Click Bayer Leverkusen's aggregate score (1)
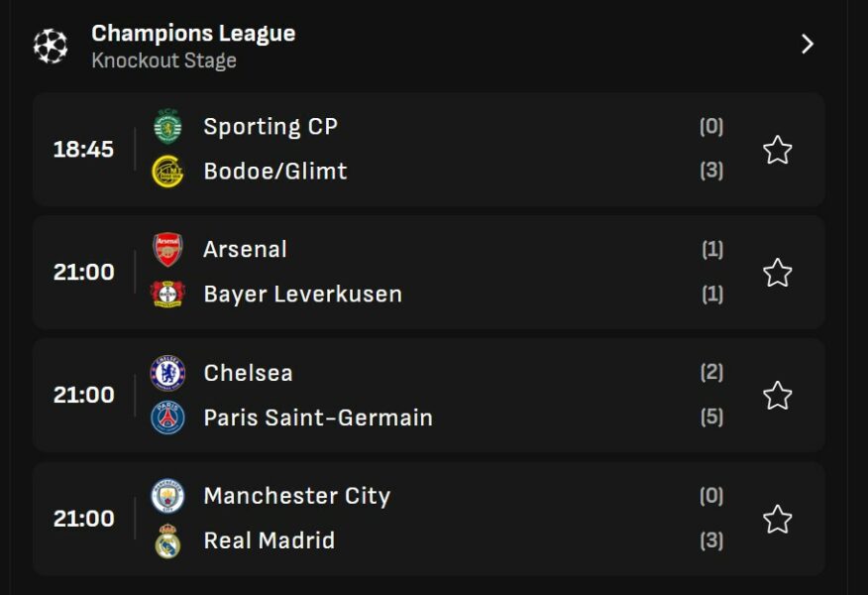Image resolution: width=868 pixels, height=595 pixels. (711, 295)
